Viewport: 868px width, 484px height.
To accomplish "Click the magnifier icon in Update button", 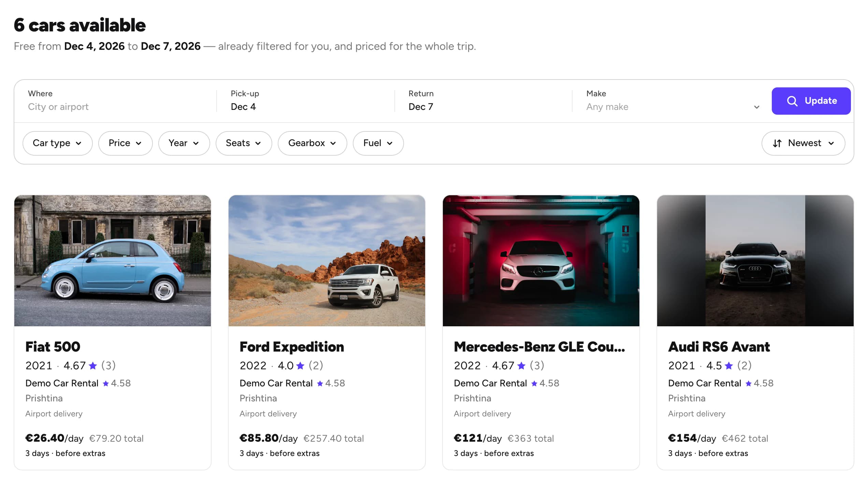I will click(792, 101).
